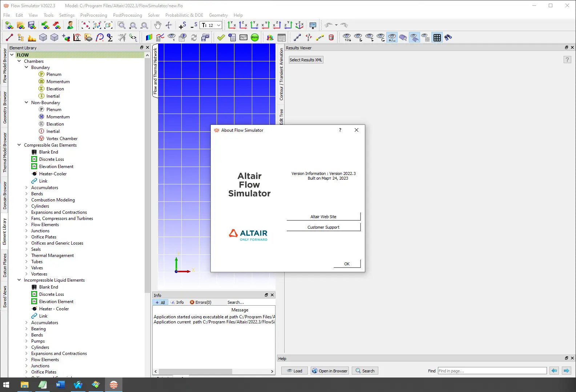Click the histogram chart icon

click(270, 37)
